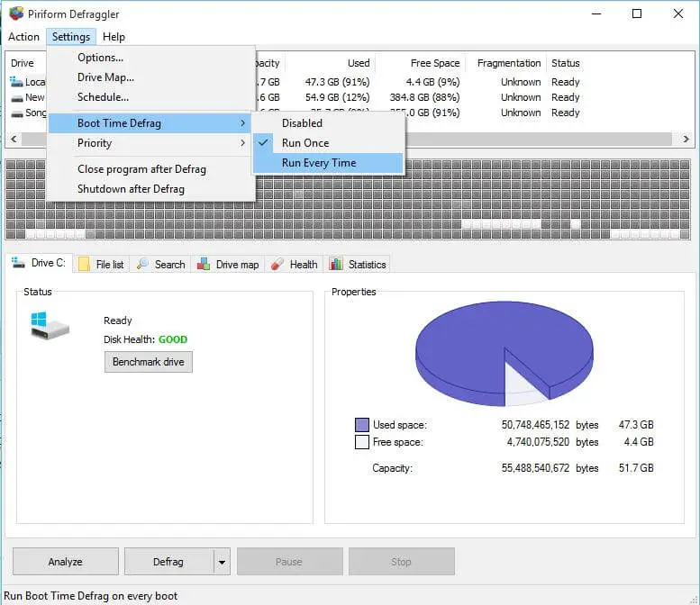Open the Priority submenu entry
The image size is (700, 605).
point(150,143)
